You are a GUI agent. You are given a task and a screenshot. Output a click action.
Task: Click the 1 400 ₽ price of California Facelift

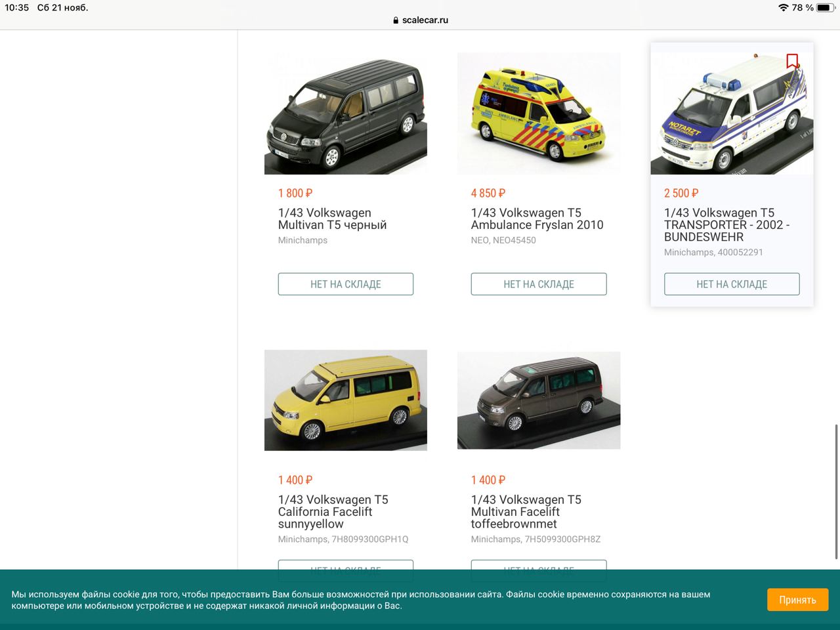(x=295, y=480)
